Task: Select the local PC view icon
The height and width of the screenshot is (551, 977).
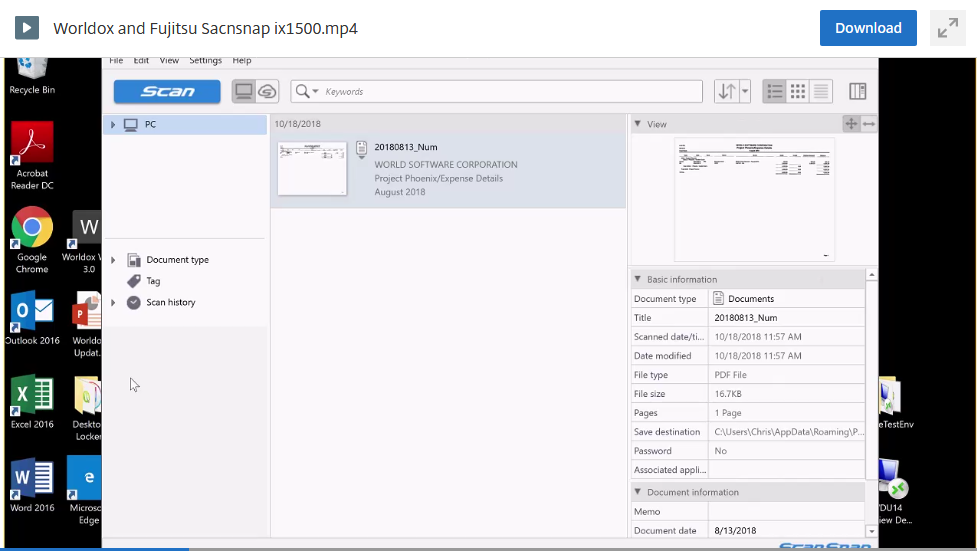Action: (244, 92)
